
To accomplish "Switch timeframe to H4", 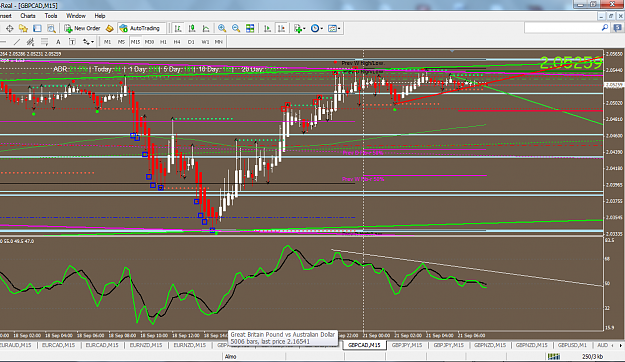I will (177, 42).
